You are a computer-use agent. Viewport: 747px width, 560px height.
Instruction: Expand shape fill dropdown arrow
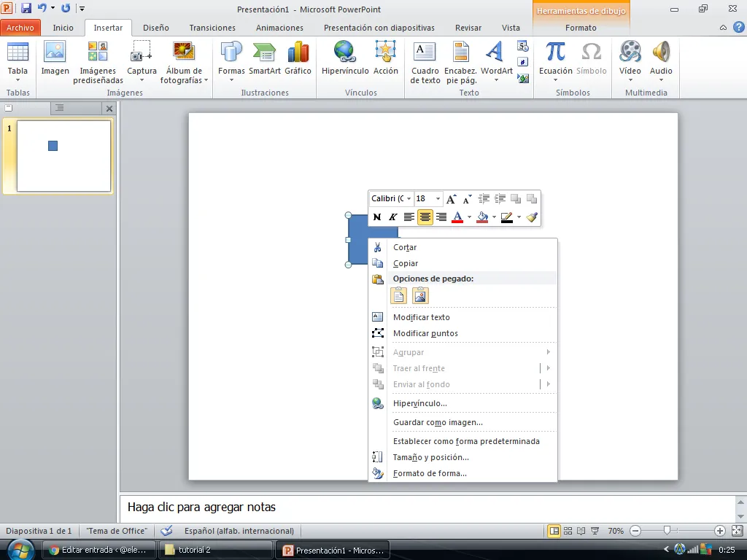(494, 217)
